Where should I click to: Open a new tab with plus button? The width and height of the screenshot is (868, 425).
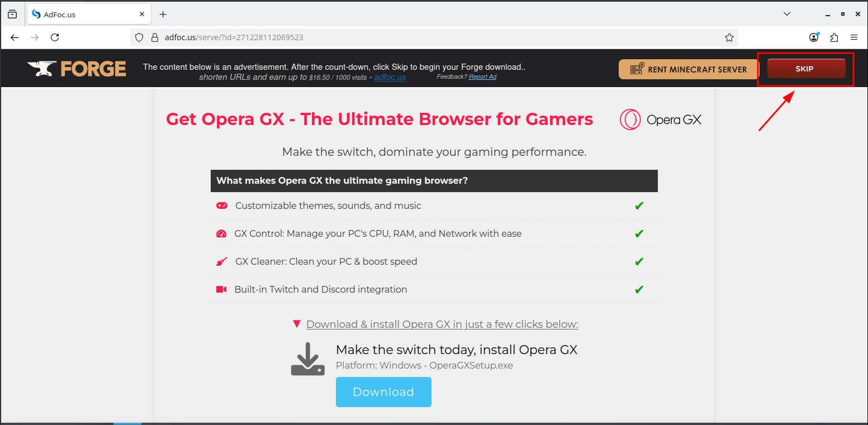point(163,14)
